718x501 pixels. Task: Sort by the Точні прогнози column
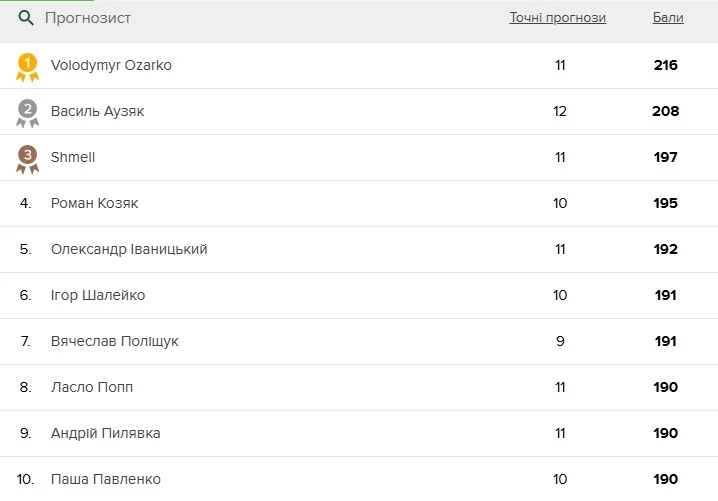[x=557, y=18]
